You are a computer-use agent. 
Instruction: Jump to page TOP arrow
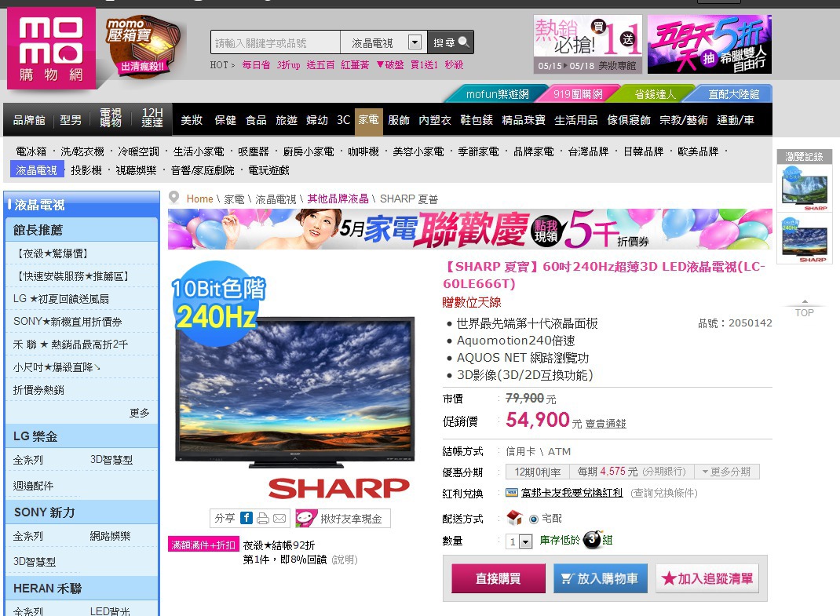[x=804, y=309]
